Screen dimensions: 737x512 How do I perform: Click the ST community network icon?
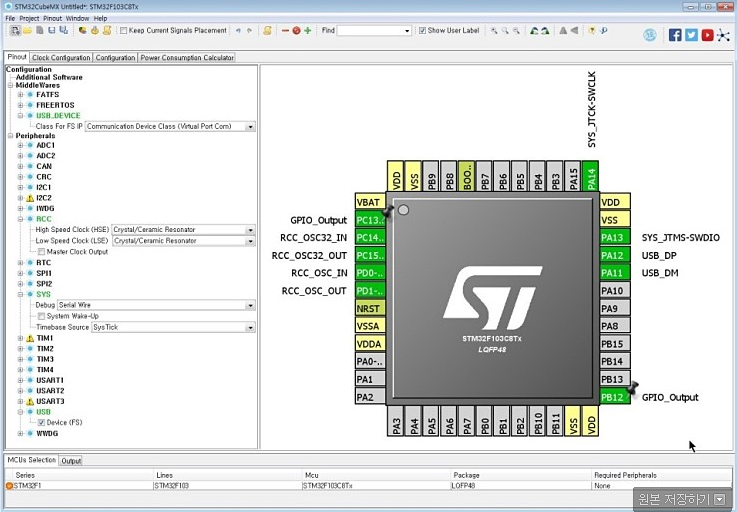pos(723,35)
